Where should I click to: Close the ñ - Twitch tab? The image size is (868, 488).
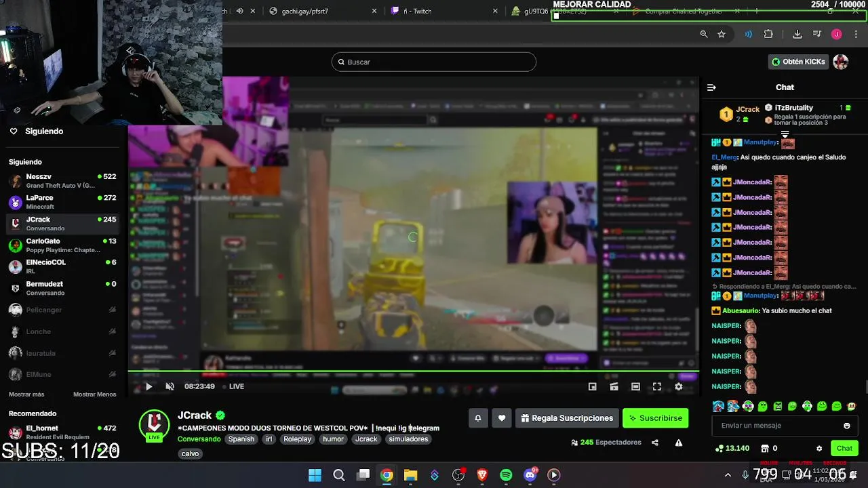point(495,11)
